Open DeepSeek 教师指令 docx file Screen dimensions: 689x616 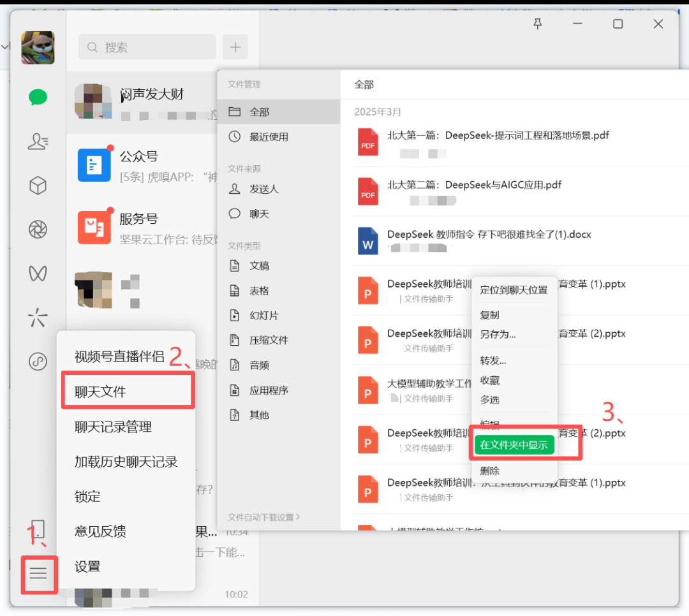[520, 241]
